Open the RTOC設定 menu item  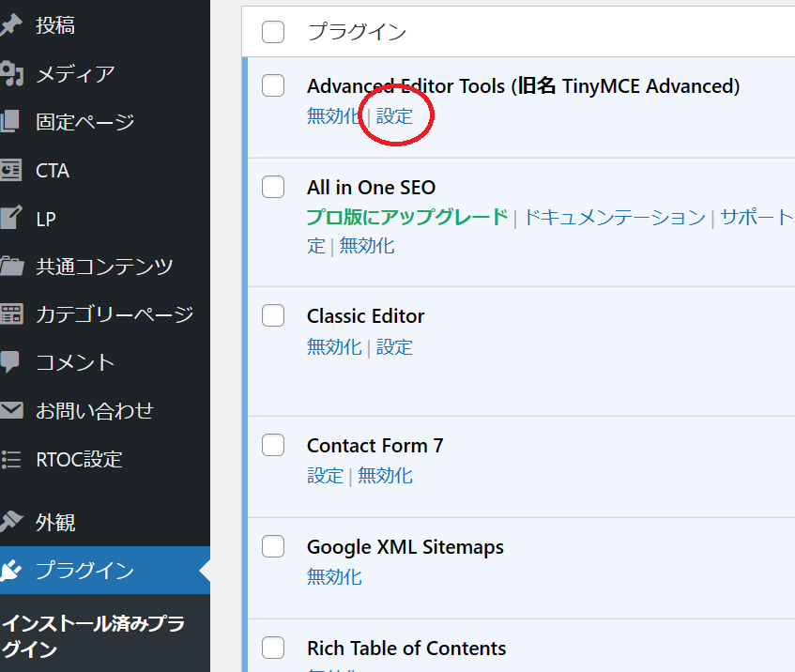tap(79, 460)
